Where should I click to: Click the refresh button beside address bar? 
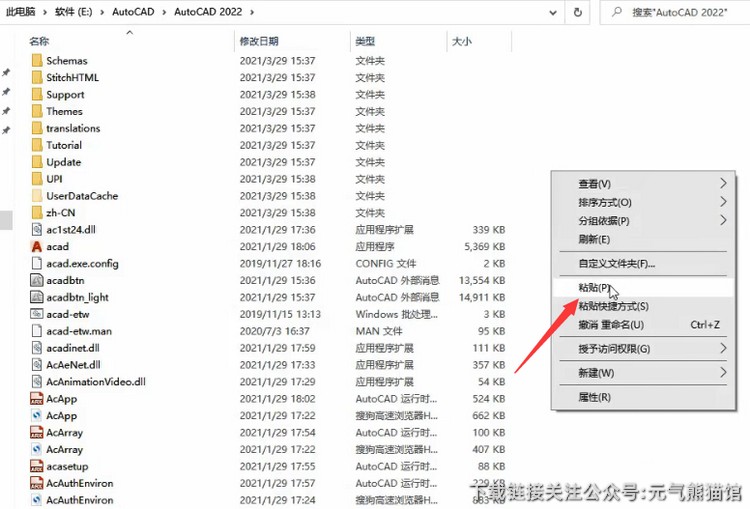(578, 13)
